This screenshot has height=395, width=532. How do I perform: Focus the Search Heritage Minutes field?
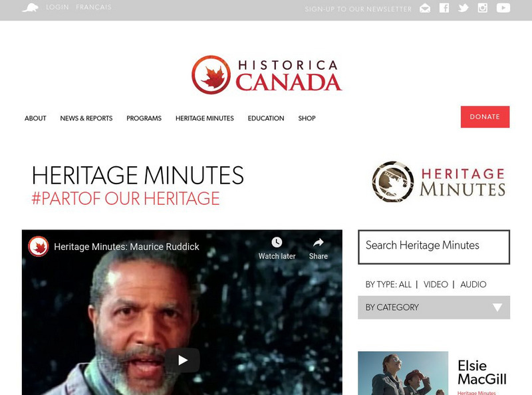[x=434, y=247]
